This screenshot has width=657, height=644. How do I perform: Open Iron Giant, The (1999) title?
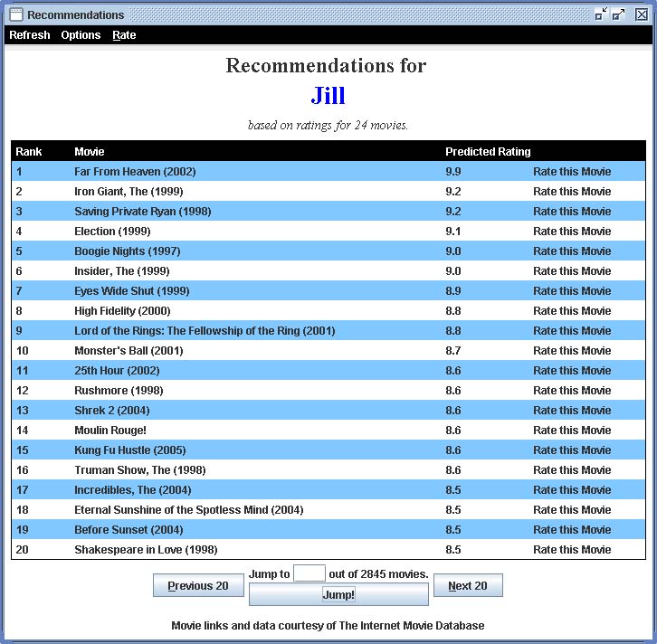129,192
